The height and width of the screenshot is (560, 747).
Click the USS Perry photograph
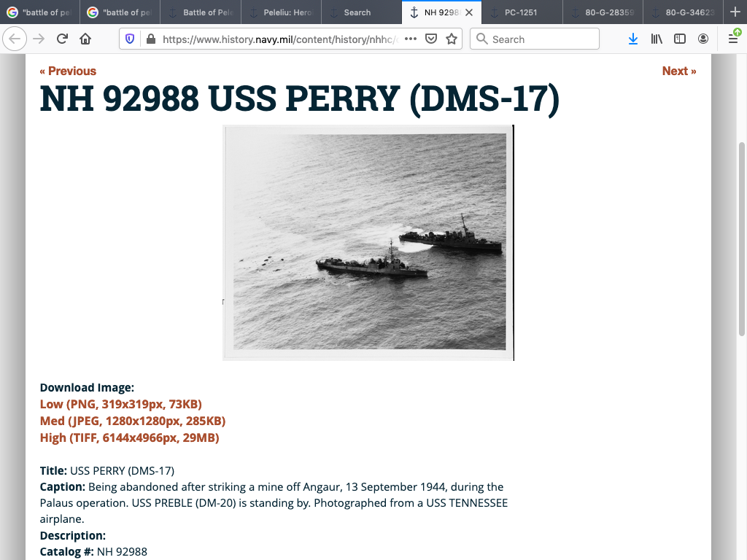click(368, 242)
